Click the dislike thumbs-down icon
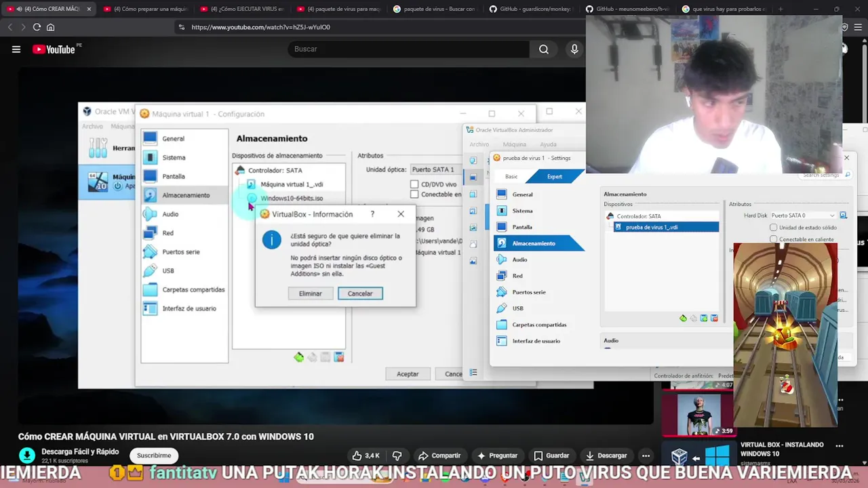The width and height of the screenshot is (868, 488). click(397, 455)
